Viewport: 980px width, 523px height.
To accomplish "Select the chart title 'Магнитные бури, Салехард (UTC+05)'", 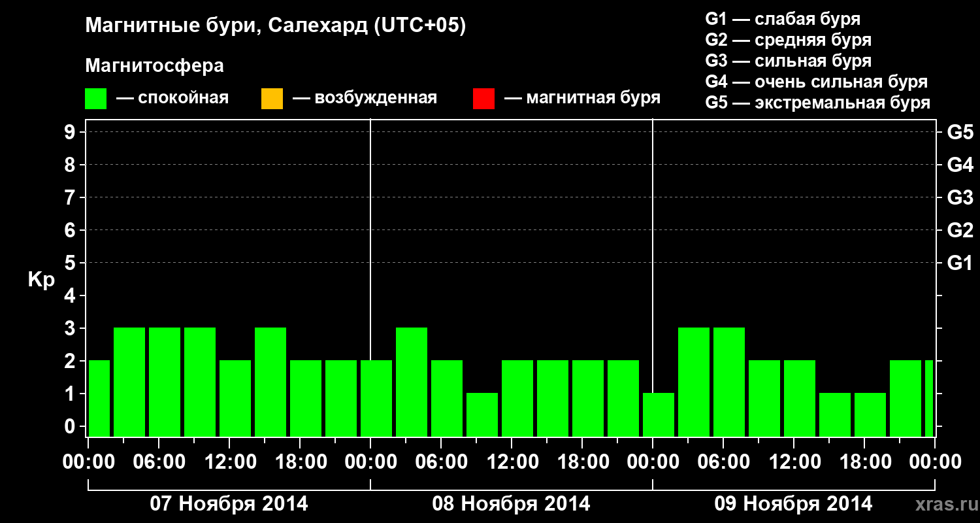I will click(x=276, y=26).
